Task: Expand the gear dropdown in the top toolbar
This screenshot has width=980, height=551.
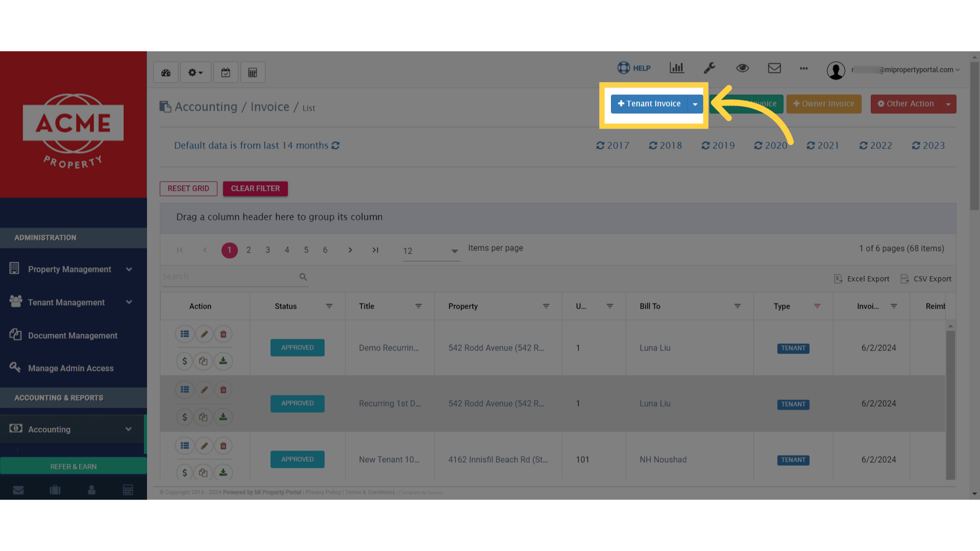Action: pos(195,72)
